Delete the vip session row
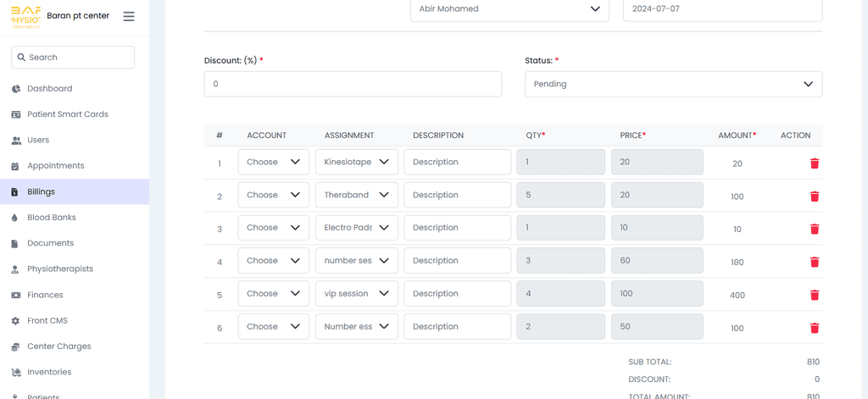The image size is (868, 399). pos(814,295)
